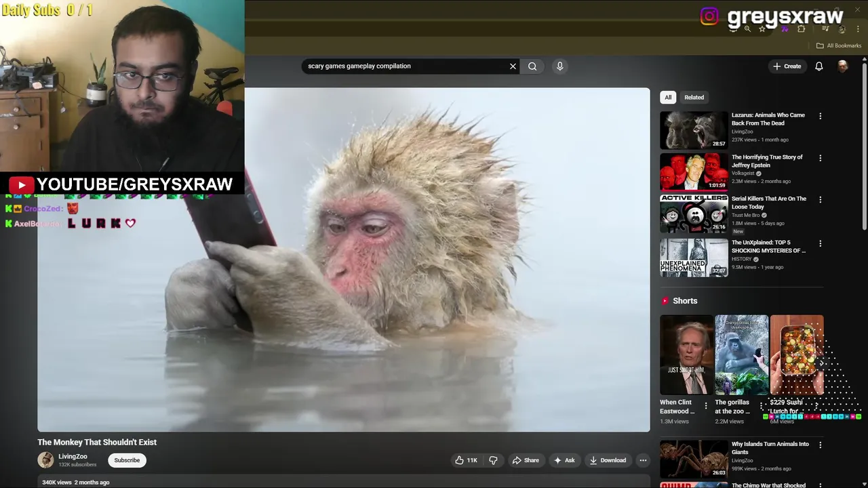
Task: Click the Ask button
Action: (564, 460)
